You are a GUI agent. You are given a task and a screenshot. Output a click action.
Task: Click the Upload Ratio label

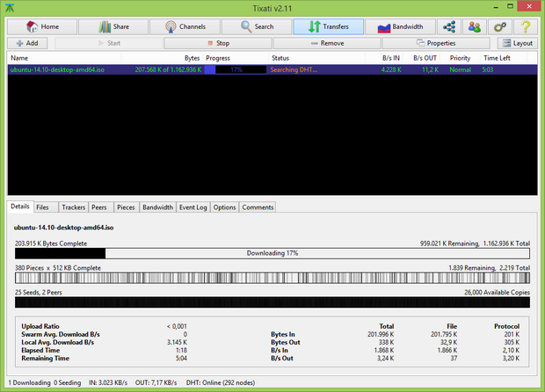pyautogui.click(x=40, y=326)
